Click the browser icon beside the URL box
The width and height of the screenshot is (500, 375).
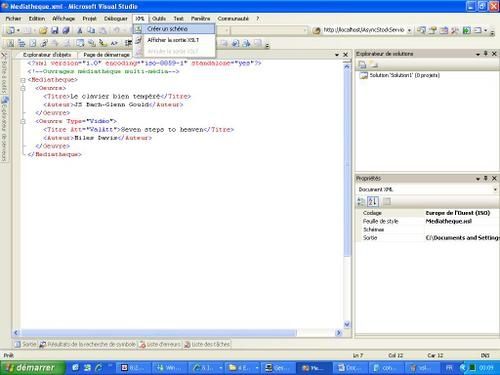coord(316,31)
